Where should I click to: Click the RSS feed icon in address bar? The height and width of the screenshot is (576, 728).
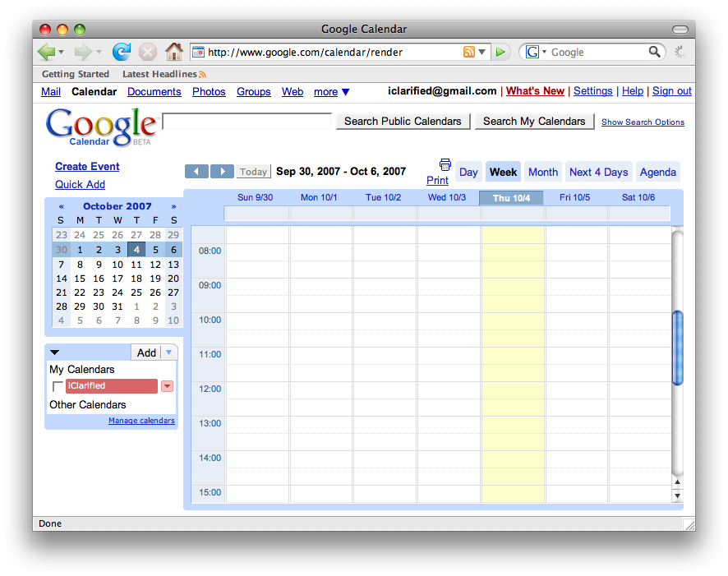(469, 52)
